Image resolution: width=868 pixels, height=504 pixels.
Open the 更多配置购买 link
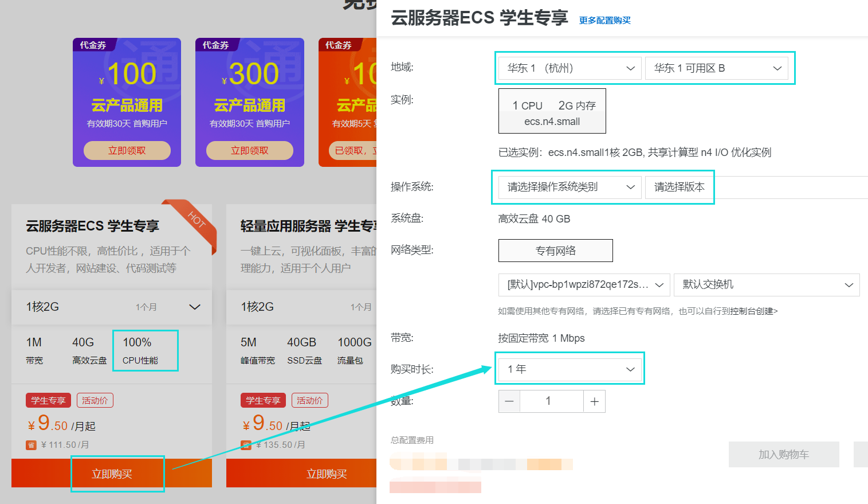[x=604, y=21]
